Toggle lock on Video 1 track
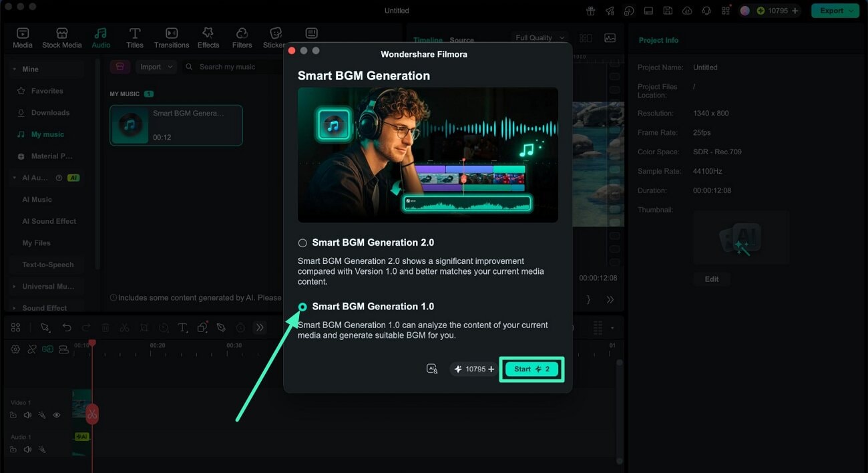The image size is (868, 473). pyautogui.click(x=13, y=415)
